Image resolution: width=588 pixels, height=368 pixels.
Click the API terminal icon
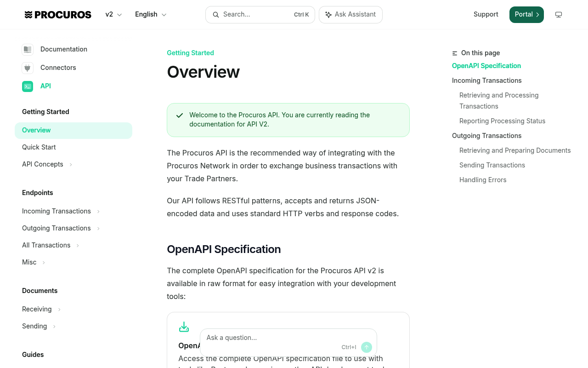pos(28,86)
